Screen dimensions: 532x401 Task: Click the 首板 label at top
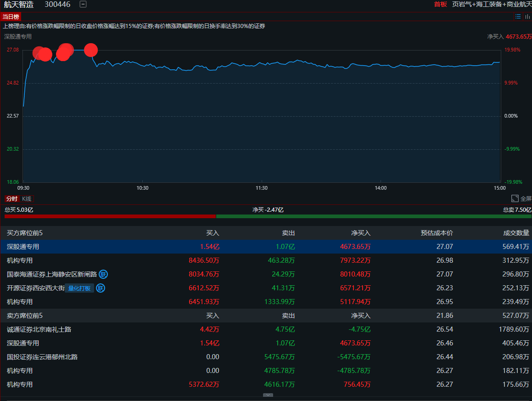pyautogui.click(x=440, y=4)
